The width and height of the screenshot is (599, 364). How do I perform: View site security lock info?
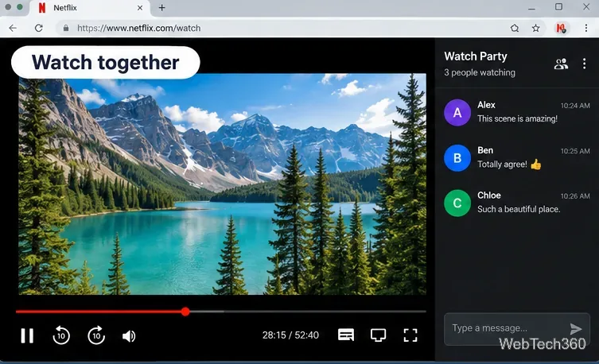coord(66,28)
